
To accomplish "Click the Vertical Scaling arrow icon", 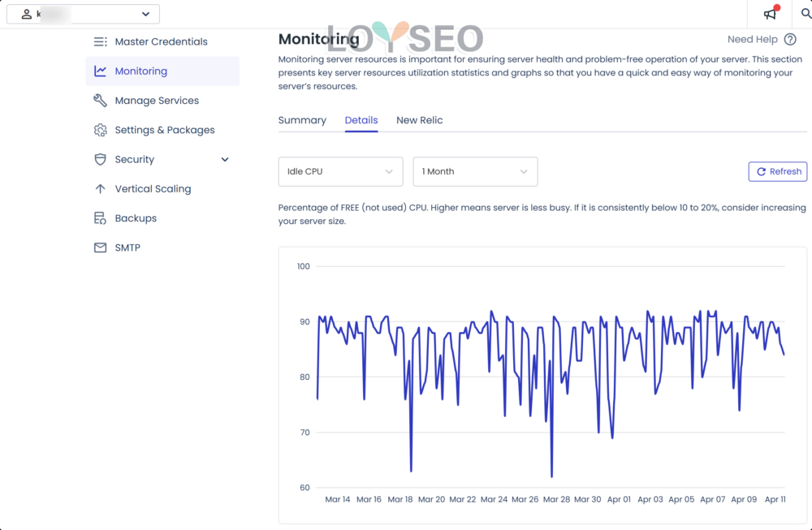I will pyautogui.click(x=100, y=189).
